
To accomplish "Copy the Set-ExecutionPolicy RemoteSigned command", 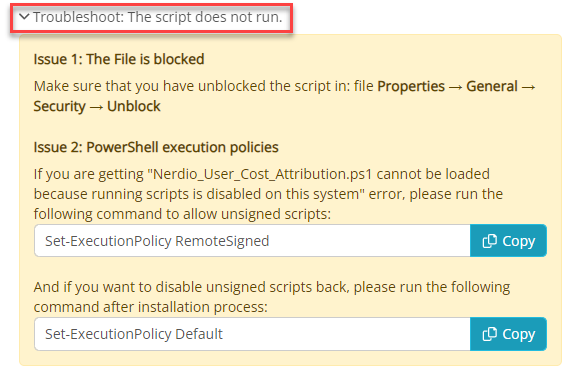I will pyautogui.click(x=508, y=241).
